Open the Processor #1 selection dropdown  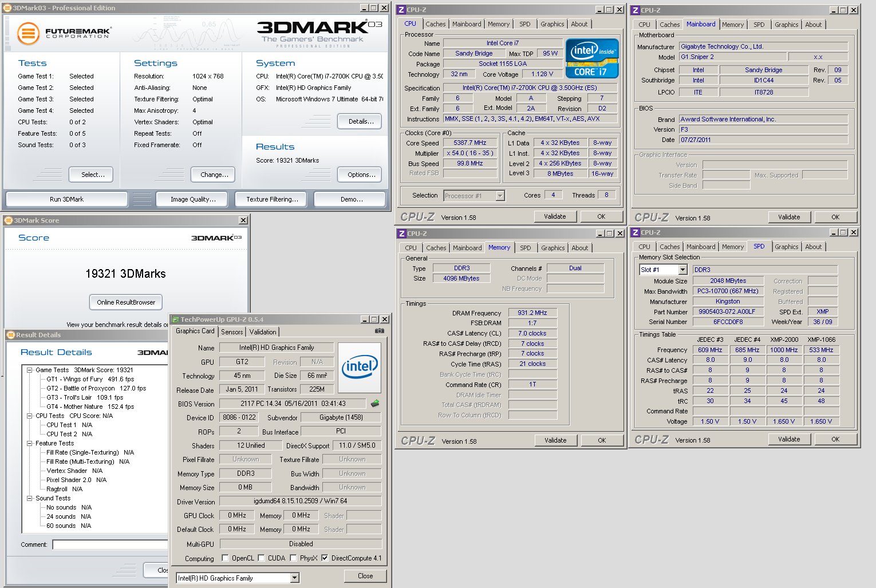pyautogui.click(x=500, y=196)
